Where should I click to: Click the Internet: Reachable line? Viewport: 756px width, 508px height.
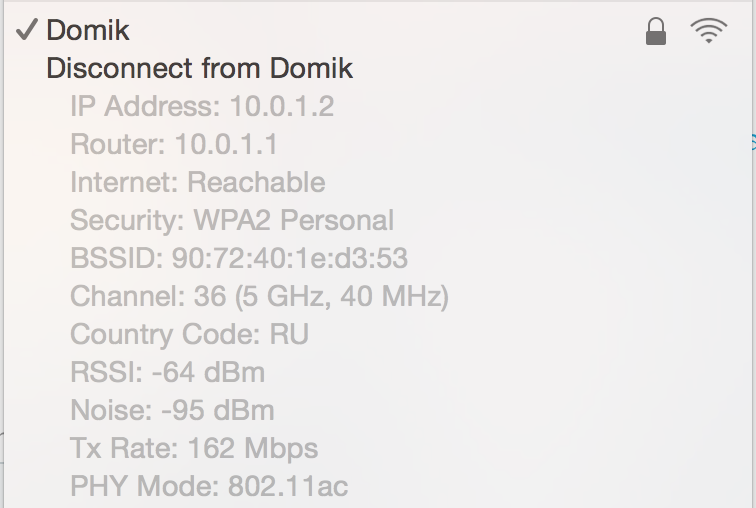point(198,182)
